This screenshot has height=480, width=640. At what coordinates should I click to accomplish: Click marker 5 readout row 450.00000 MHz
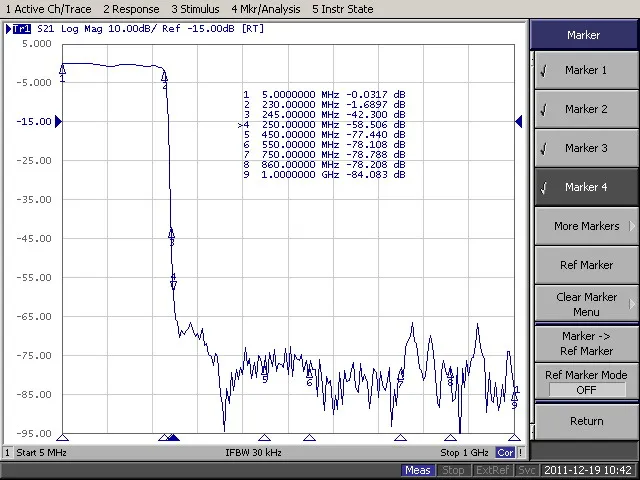[324, 135]
